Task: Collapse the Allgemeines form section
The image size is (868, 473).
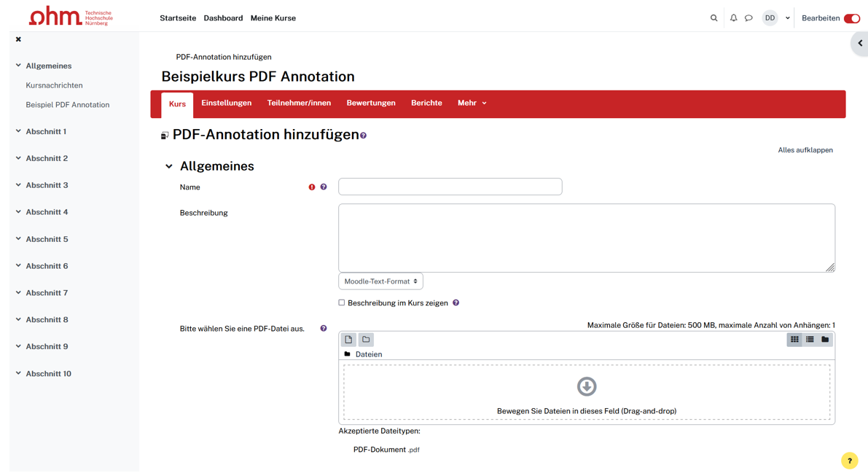Action: pyautogui.click(x=169, y=167)
